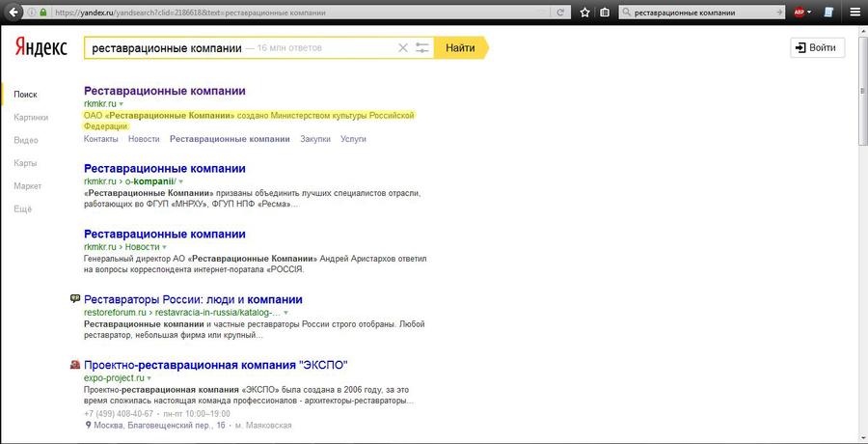Select the Поиск sidebar tab
Viewport: 868px width, 444px height.
tap(25, 95)
